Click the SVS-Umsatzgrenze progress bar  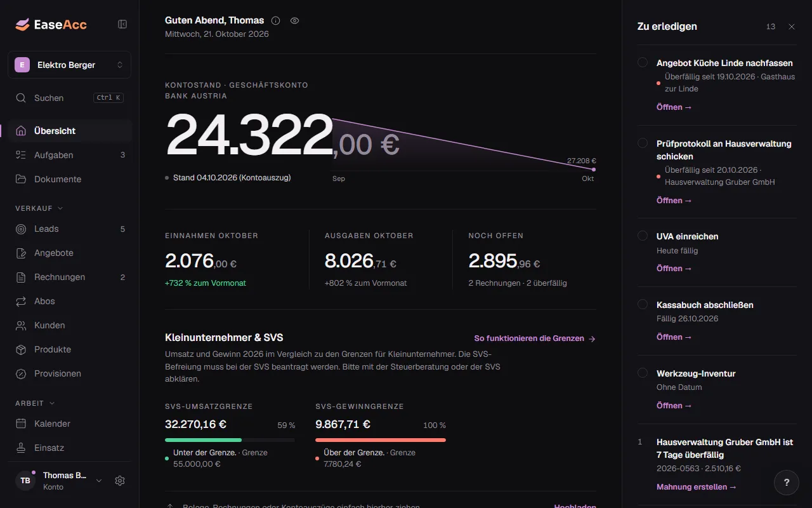(230, 439)
